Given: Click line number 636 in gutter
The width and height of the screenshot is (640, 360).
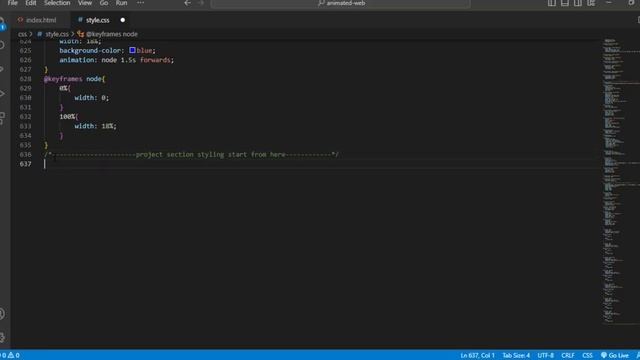Looking at the screenshot, I should tap(25, 155).
